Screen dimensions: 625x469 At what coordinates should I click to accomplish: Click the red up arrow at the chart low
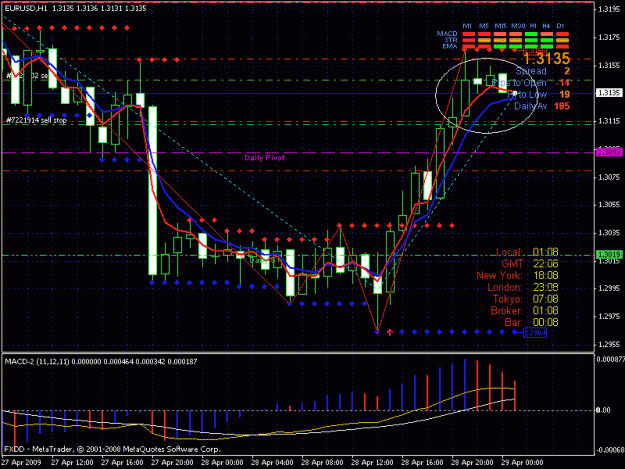tap(390, 332)
